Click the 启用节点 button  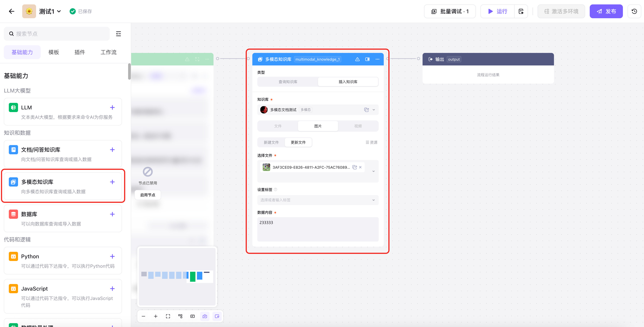pos(147,195)
